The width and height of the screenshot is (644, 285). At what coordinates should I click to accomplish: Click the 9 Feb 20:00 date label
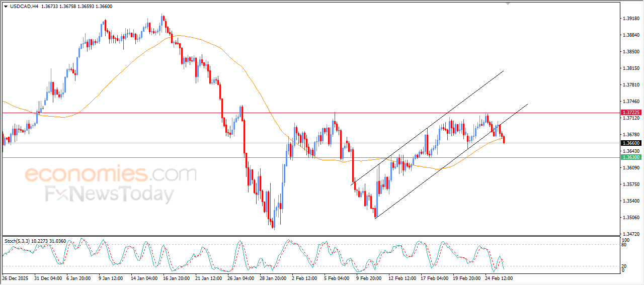pos(370,278)
